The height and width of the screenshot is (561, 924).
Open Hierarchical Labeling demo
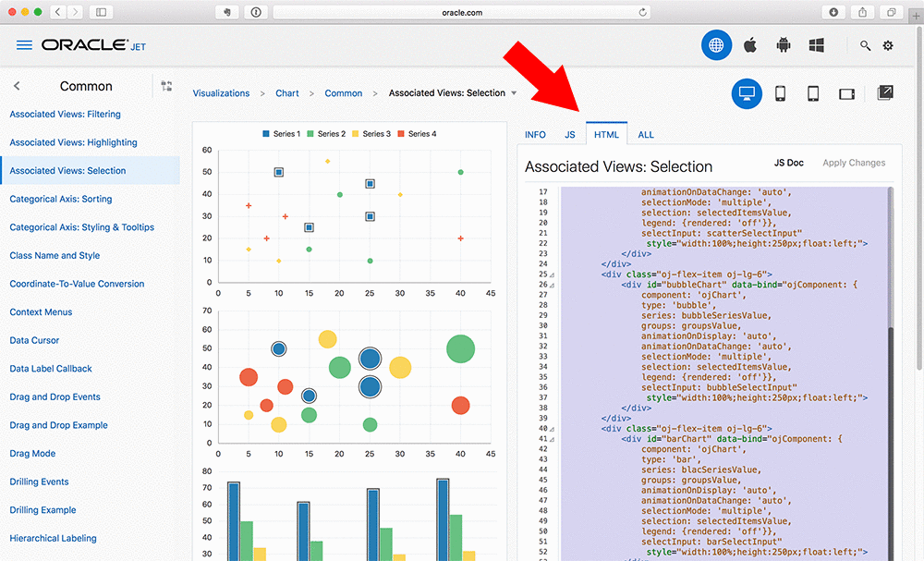pos(53,539)
